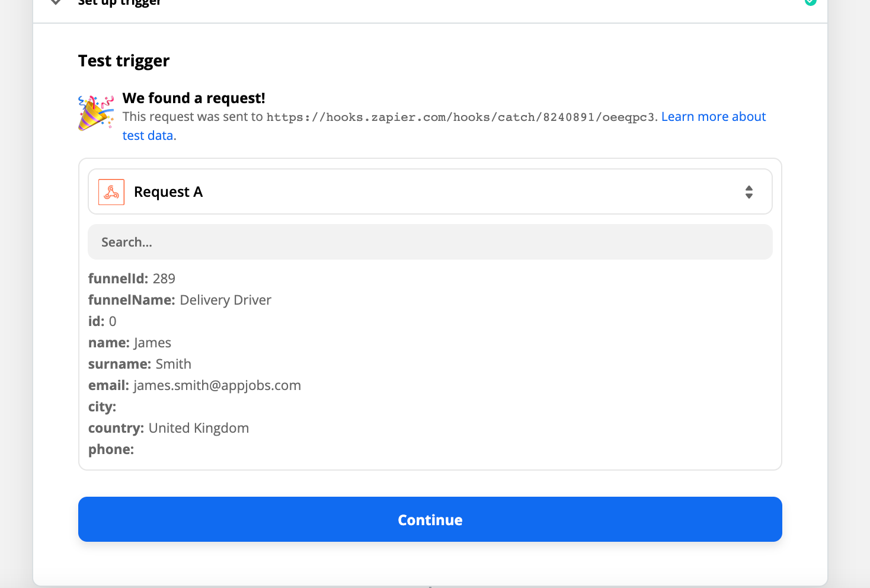
Task: Click the Test trigger heading
Action: [x=124, y=61]
